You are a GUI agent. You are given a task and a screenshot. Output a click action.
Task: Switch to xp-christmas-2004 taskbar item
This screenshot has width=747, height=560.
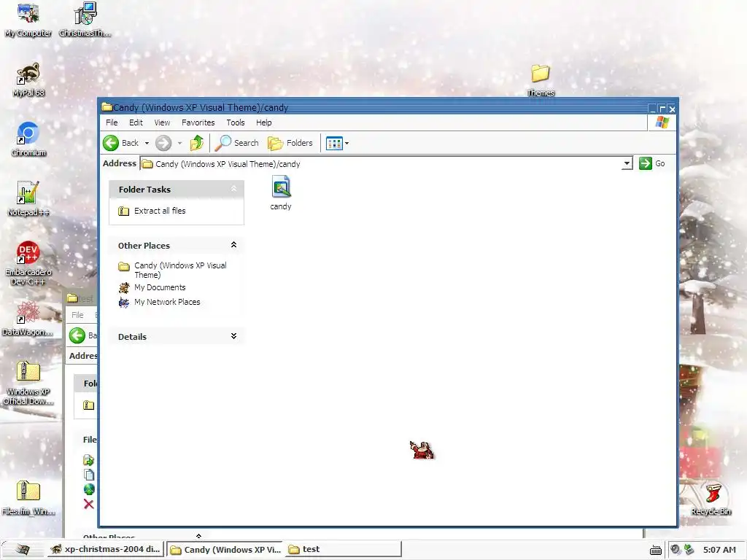pos(105,549)
